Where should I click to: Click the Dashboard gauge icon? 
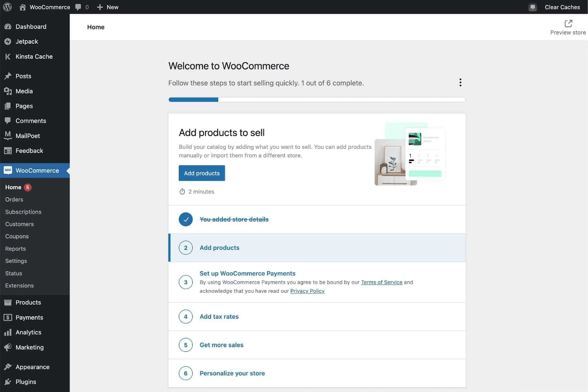(x=8, y=27)
